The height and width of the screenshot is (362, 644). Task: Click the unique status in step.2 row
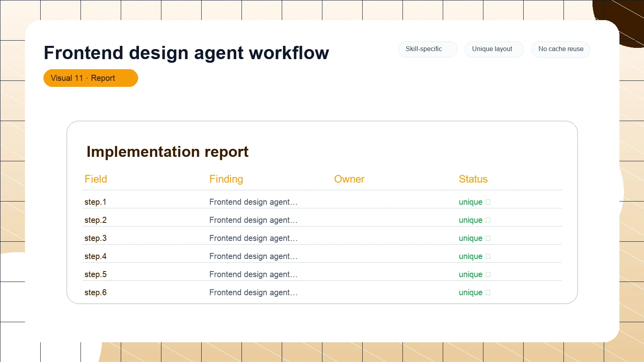click(471, 220)
